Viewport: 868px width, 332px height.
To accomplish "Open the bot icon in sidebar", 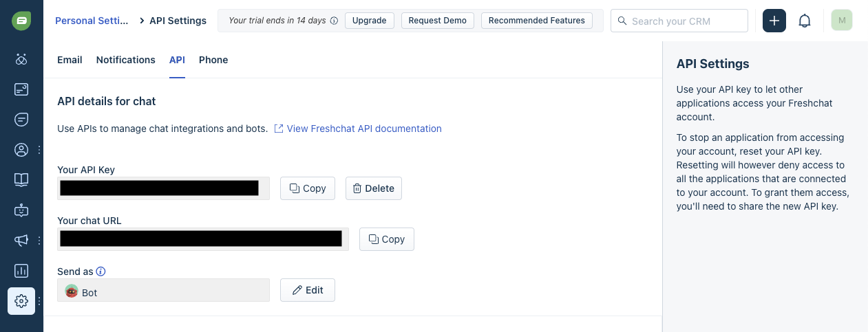I will [x=21, y=210].
